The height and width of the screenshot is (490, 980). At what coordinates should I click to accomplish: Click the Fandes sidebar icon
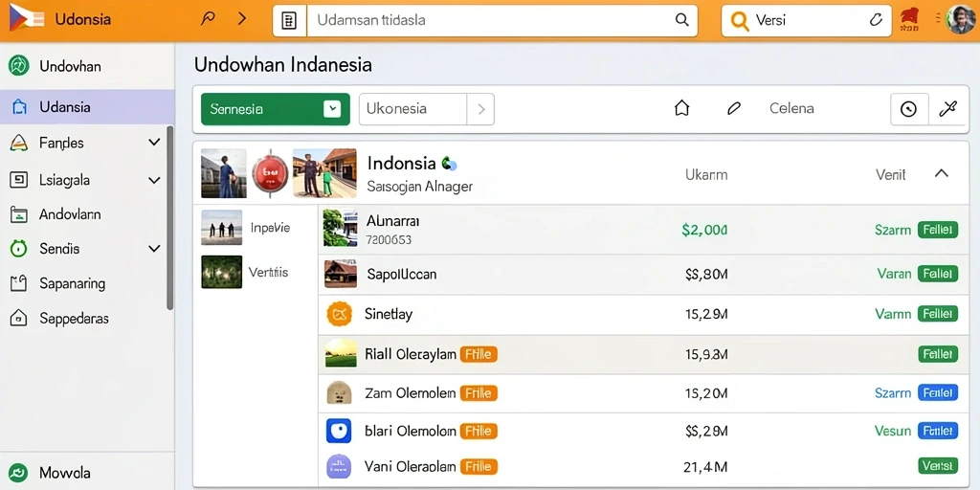click(19, 144)
